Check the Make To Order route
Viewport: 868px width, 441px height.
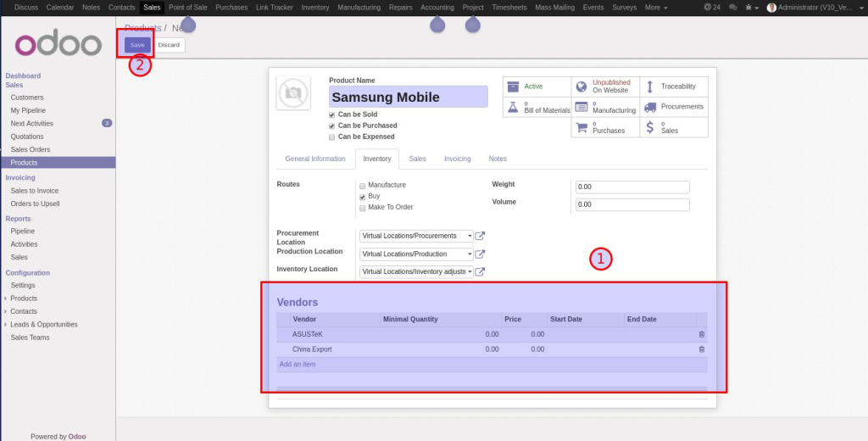pos(363,208)
